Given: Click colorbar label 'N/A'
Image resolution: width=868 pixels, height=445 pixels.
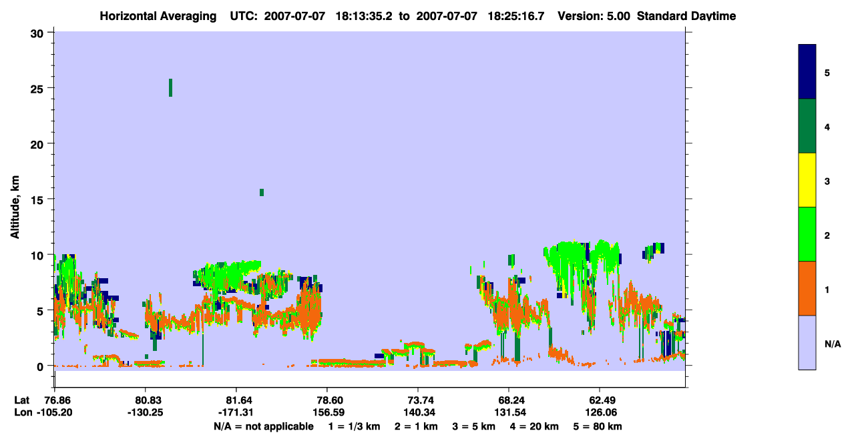Looking at the screenshot, I should click(x=832, y=344).
